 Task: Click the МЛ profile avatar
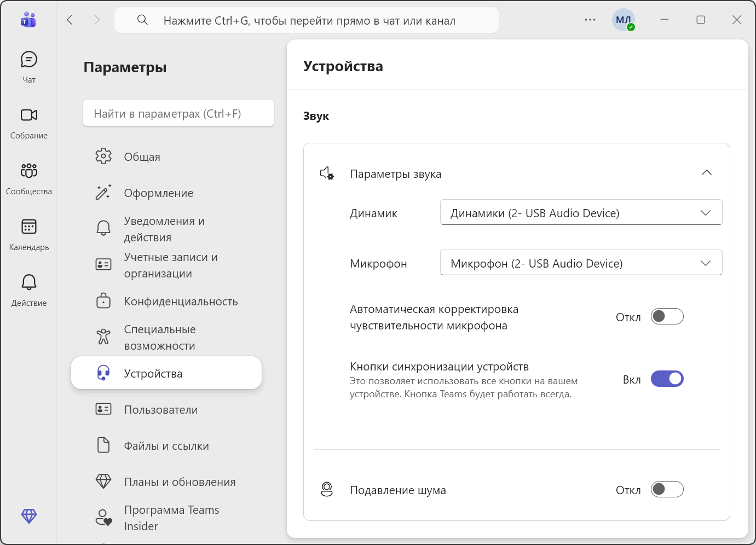pyautogui.click(x=623, y=20)
